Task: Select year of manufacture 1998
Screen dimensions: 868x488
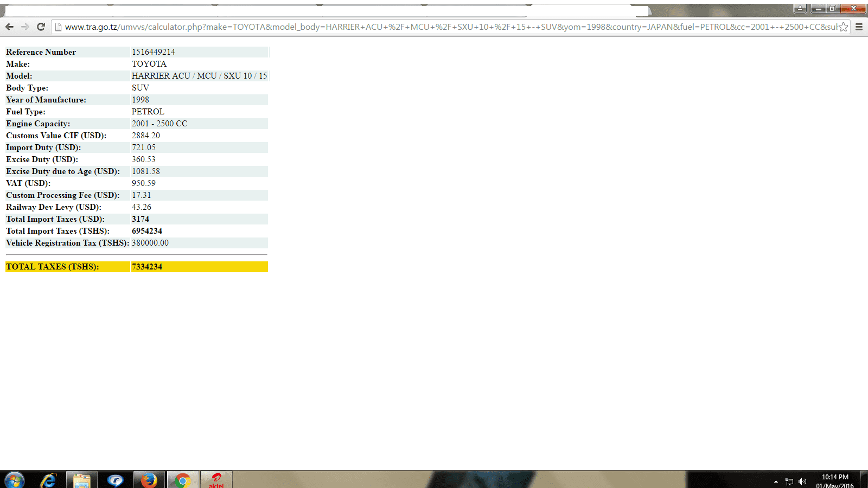Action: 141,100
